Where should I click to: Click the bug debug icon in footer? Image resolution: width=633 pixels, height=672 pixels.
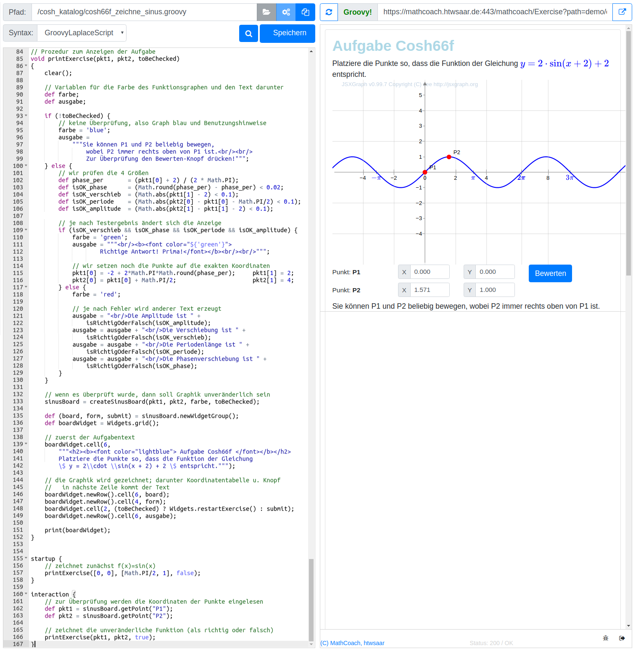[606, 638]
